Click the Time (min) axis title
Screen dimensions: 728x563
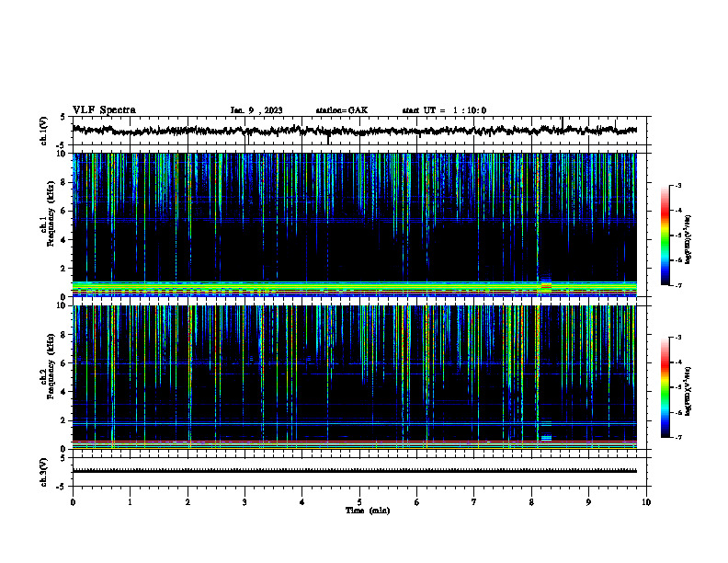(368, 511)
